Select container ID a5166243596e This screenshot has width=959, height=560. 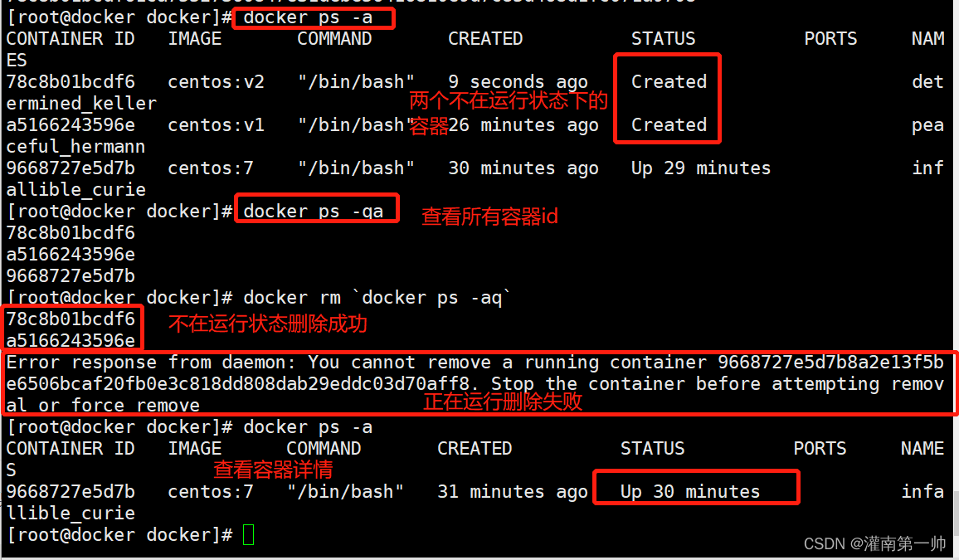pyautogui.click(x=70, y=340)
